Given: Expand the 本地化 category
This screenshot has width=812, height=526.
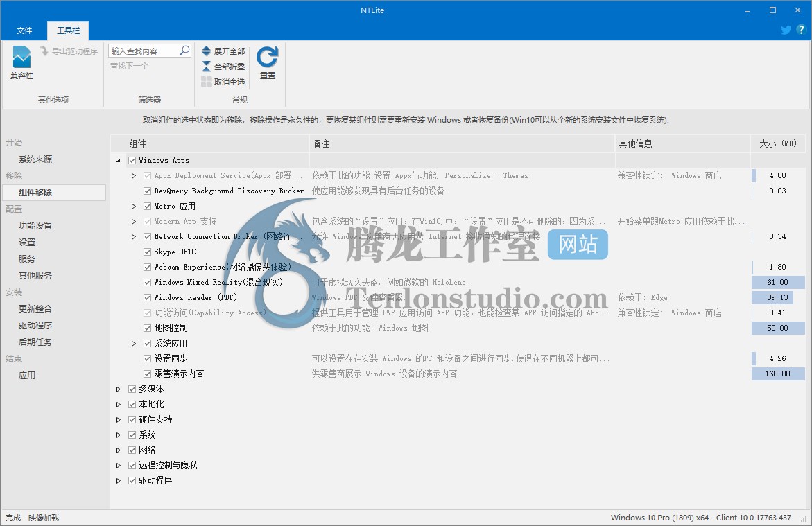Looking at the screenshot, I should [x=118, y=404].
